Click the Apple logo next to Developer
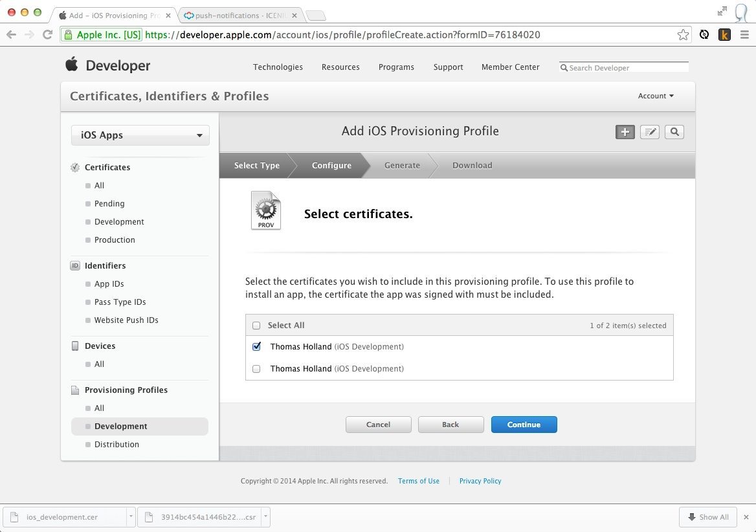This screenshot has width=756, height=532. pos(72,65)
